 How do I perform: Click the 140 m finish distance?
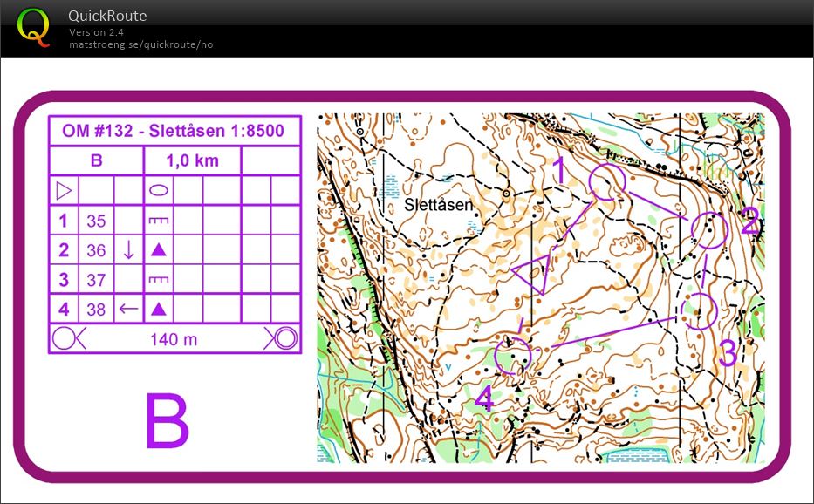point(174,339)
